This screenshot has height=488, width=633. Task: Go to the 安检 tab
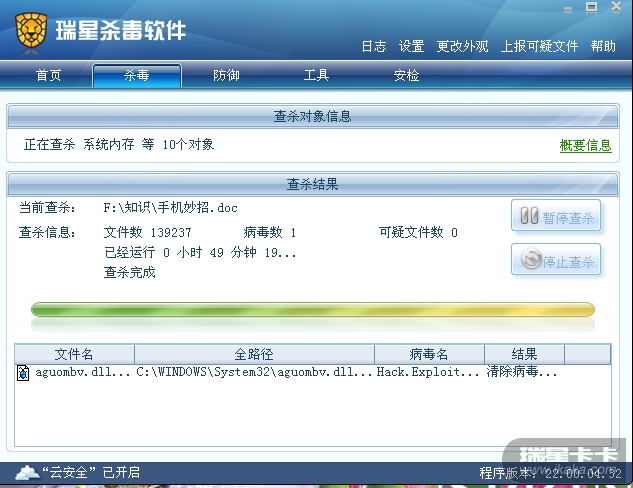(407, 75)
